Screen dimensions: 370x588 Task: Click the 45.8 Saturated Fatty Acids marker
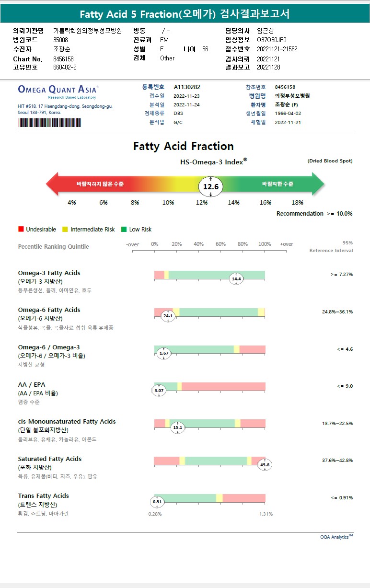tap(265, 465)
